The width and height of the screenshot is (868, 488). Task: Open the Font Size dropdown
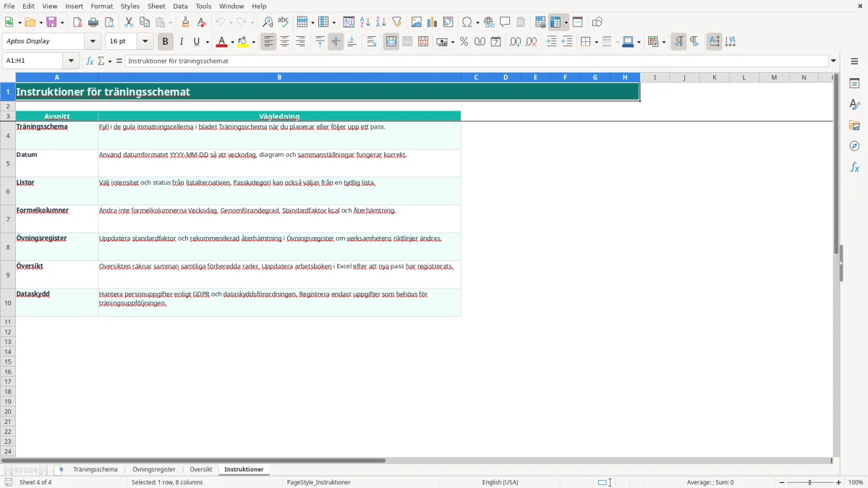(x=145, y=42)
